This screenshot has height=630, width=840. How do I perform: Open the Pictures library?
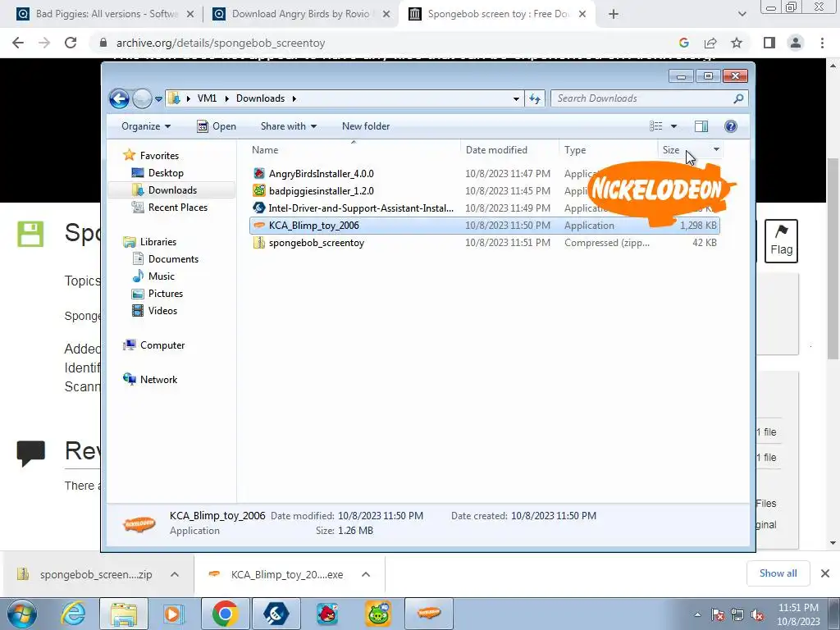166,294
